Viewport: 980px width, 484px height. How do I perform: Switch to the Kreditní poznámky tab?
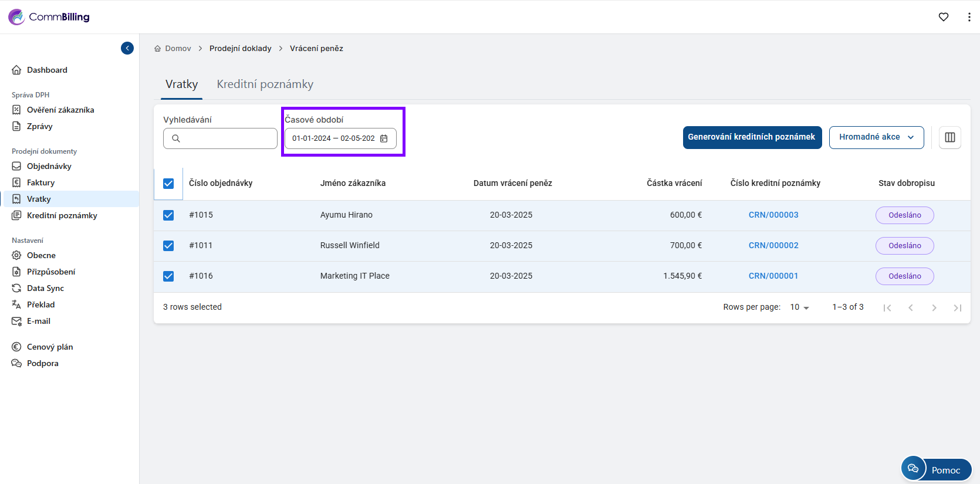tap(265, 84)
